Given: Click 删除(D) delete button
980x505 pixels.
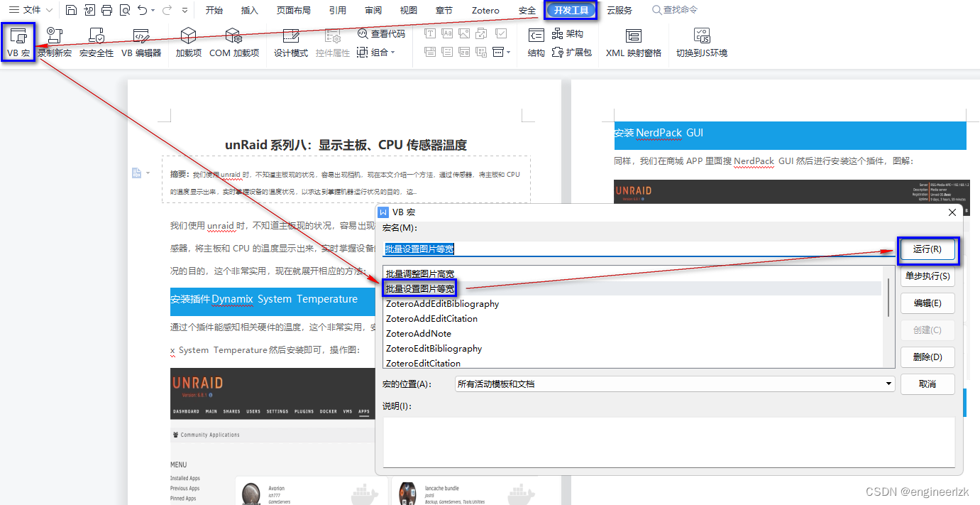Looking at the screenshot, I should pyautogui.click(x=927, y=357).
